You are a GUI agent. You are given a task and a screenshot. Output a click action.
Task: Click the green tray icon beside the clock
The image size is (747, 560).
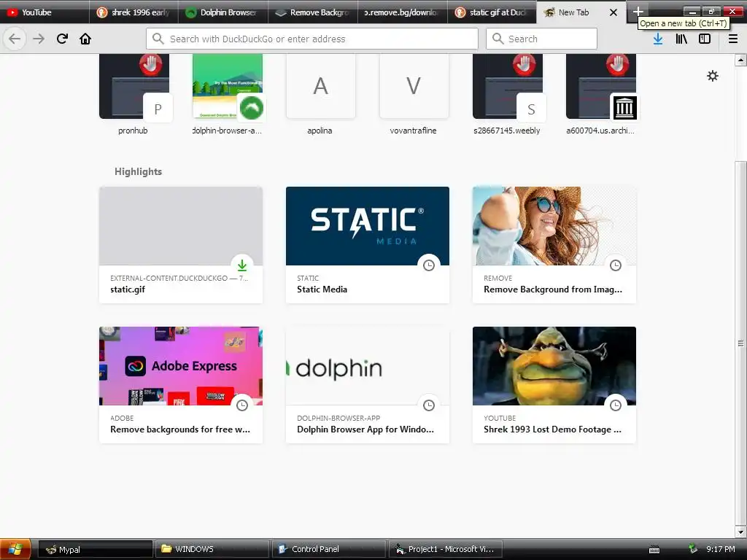(x=693, y=549)
